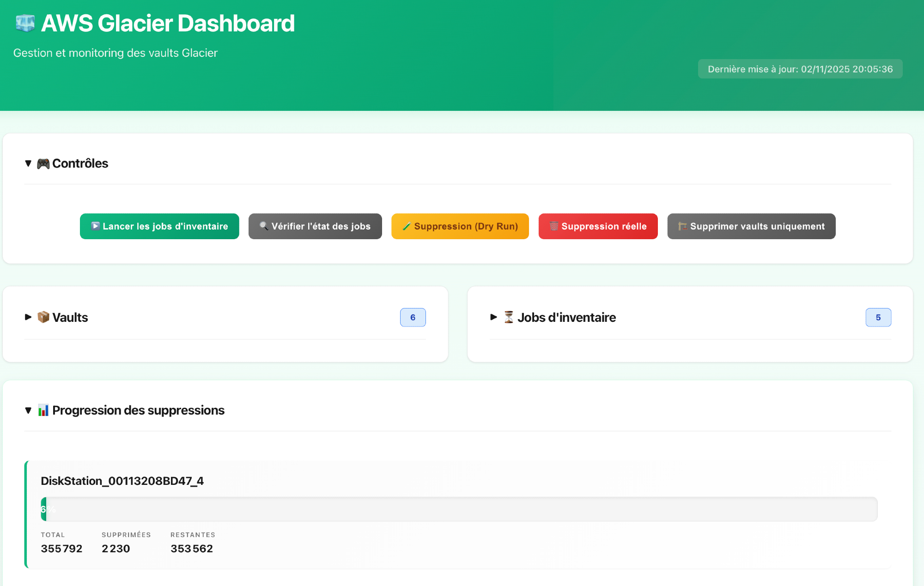Screen dimensions: 924x586
Task: Expand the Jobs d'inventaire section triangle
Action: [x=493, y=317]
